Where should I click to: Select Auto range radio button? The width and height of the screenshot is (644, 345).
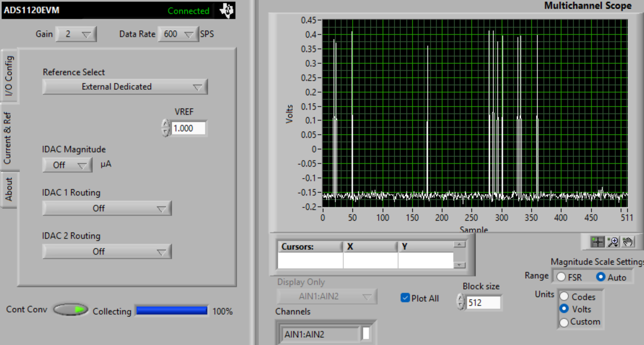(601, 277)
